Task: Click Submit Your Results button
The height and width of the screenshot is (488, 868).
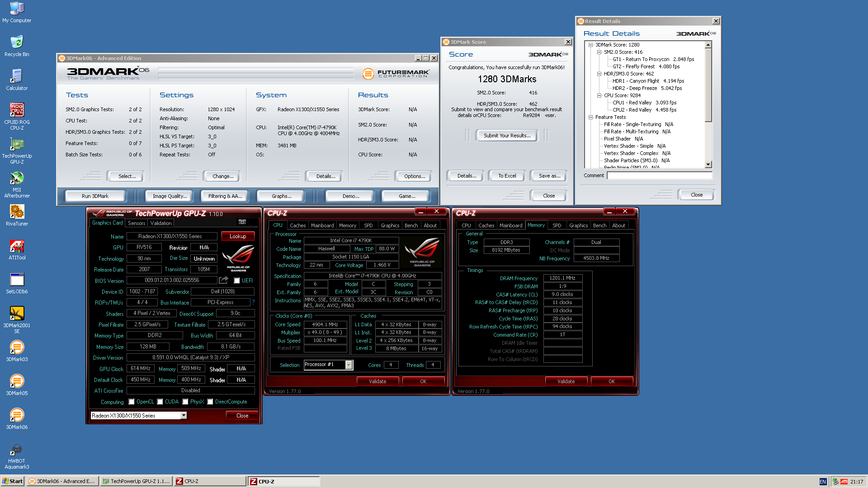Action: pyautogui.click(x=507, y=136)
